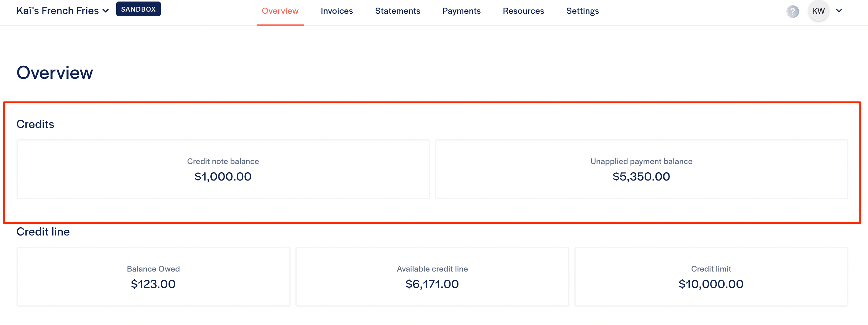
Task: Expand the user account menu chevron
Action: (839, 11)
